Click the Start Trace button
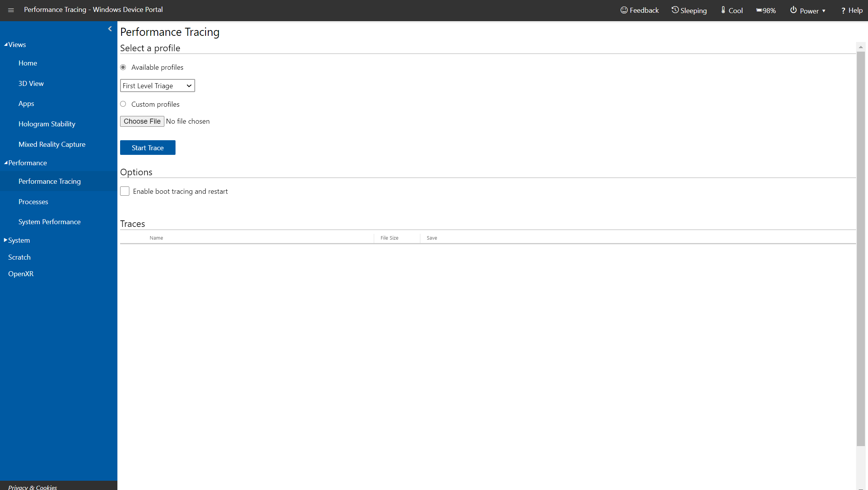 148,148
